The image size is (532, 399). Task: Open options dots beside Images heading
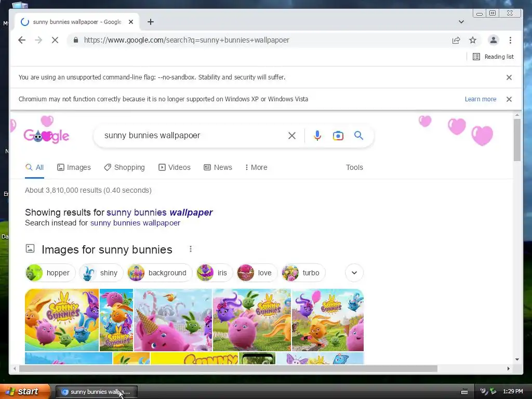coord(191,249)
